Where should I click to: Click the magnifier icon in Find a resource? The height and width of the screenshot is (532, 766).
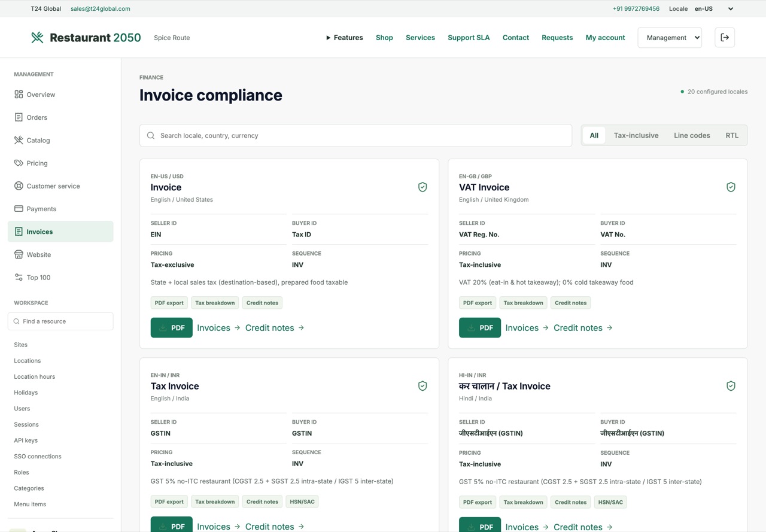click(x=17, y=321)
